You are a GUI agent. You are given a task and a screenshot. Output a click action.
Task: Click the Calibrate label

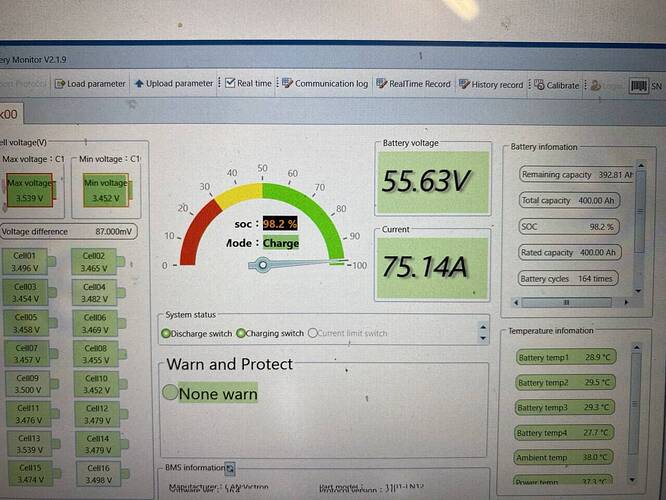coord(563,85)
